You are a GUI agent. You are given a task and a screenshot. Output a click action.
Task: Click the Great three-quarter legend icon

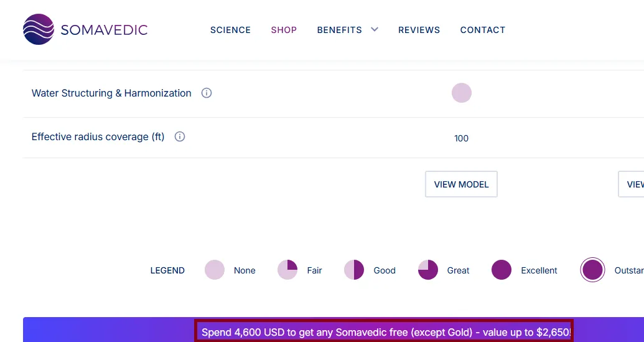[x=428, y=270]
